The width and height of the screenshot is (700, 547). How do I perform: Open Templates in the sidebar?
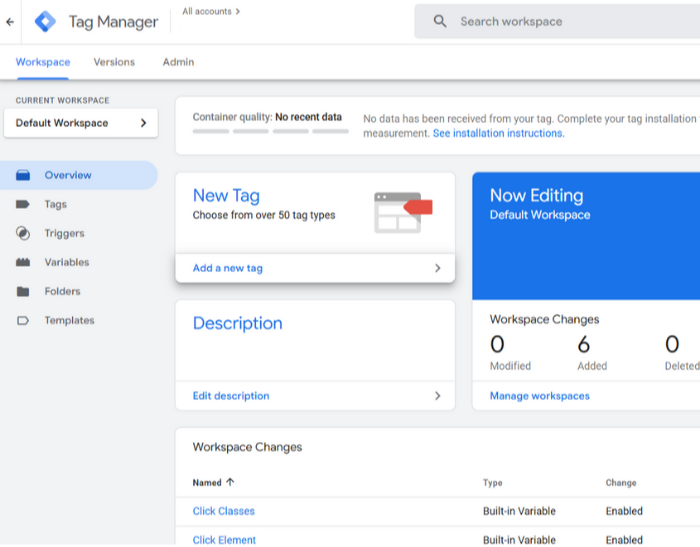pos(69,320)
